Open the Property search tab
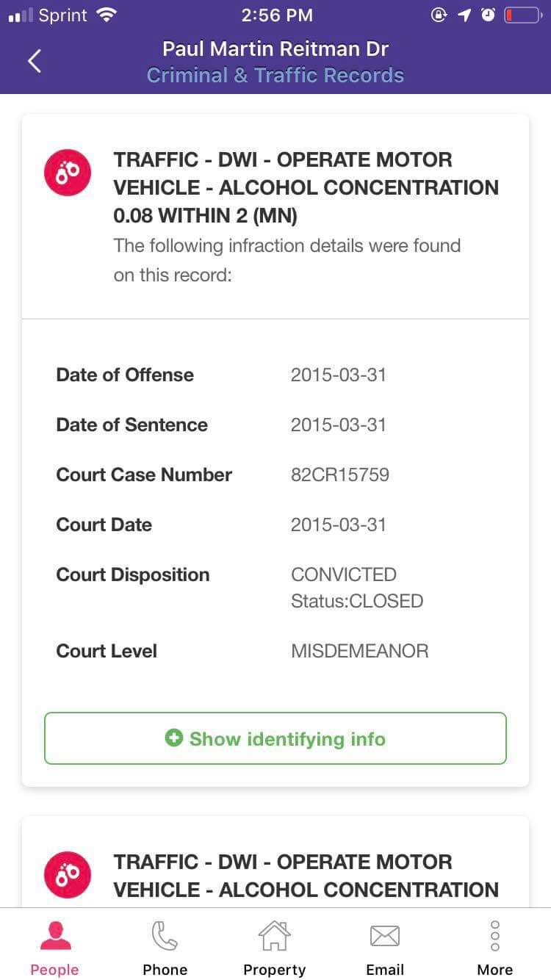The width and height of the screenshot is (551, 980). 274,948
